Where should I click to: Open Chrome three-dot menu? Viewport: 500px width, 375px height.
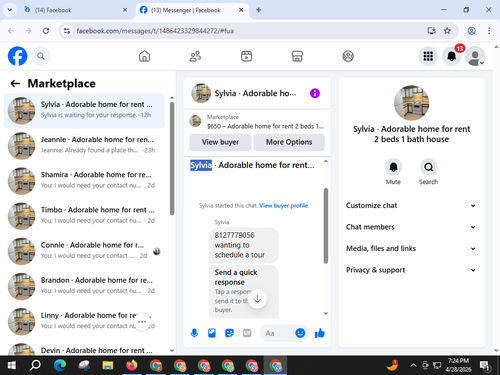pyautogui.click(x=489, y=31)
